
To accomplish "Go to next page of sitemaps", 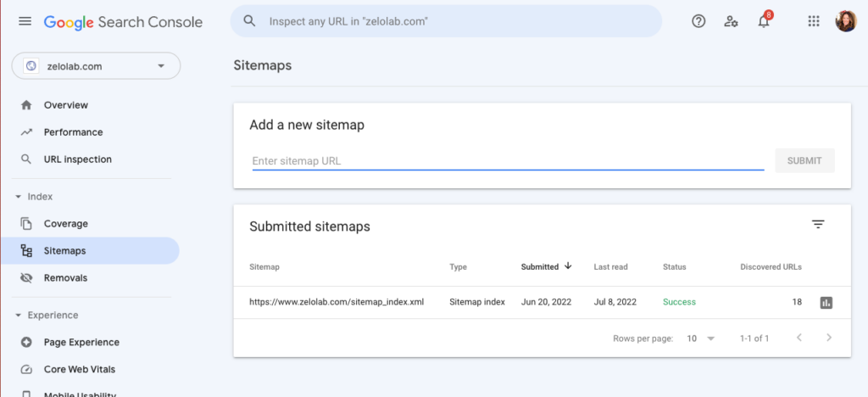I will [829, 338].
